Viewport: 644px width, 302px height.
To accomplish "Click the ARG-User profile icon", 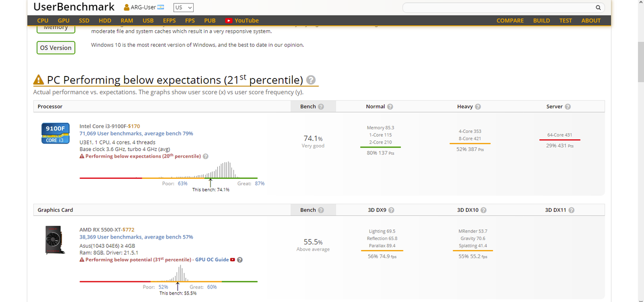I will 126,8.
